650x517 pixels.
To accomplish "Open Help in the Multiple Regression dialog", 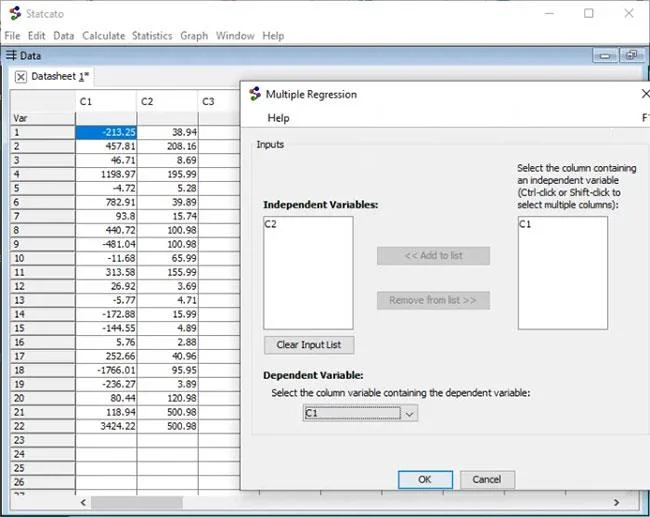I will (x=279, y=118).
